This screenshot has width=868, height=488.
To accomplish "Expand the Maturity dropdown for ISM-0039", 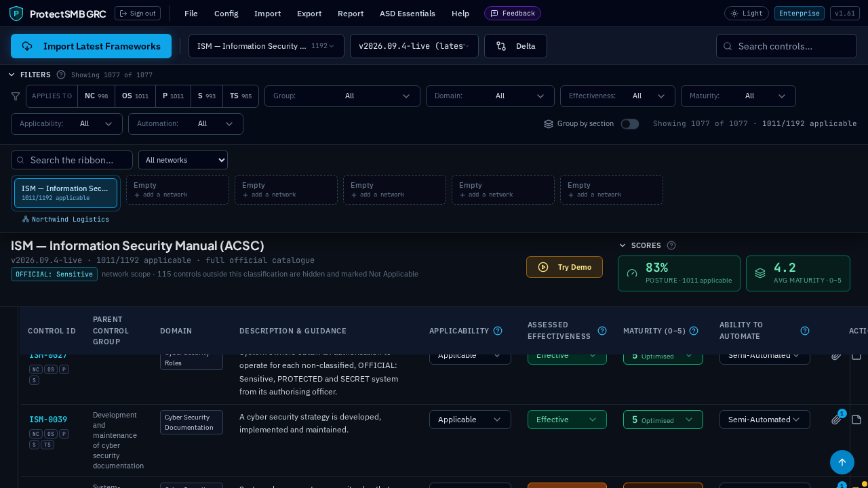I will point(663,420).
